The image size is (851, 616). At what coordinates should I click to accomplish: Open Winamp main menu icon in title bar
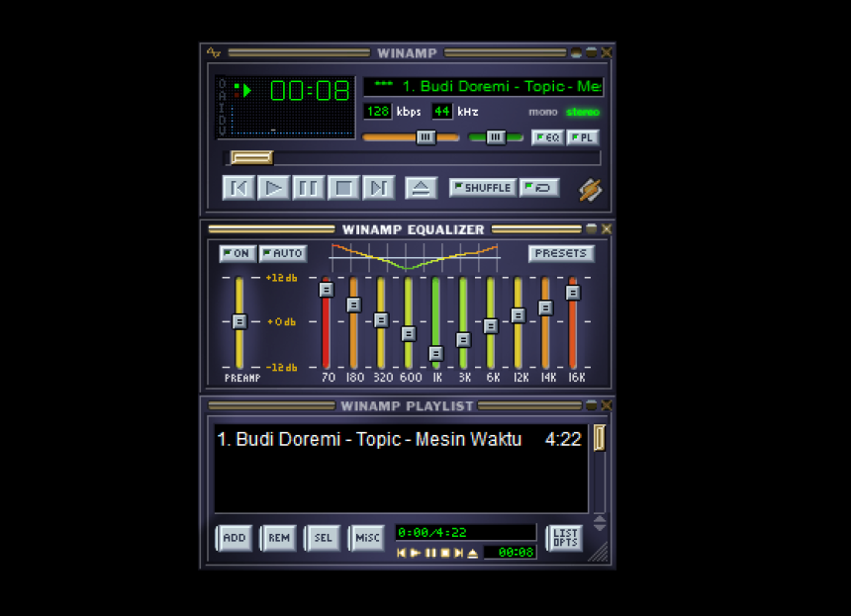click(214, 53)
